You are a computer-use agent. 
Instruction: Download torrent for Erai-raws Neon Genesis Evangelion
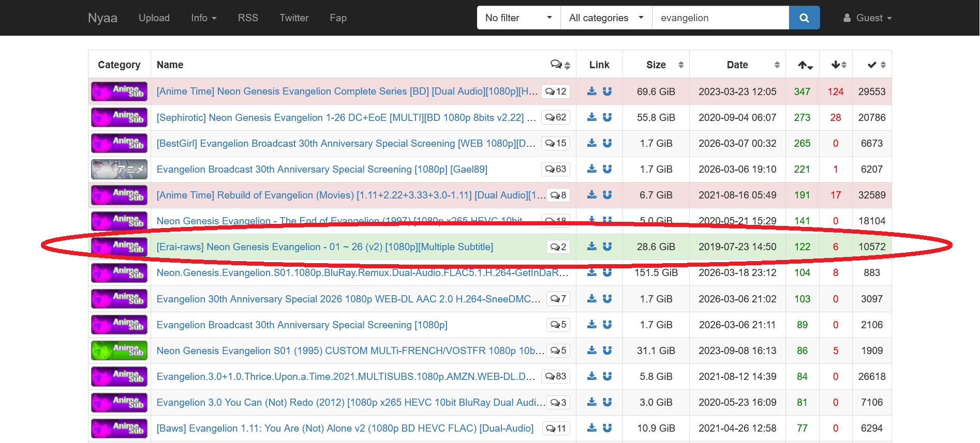click(x=592, y=247)
